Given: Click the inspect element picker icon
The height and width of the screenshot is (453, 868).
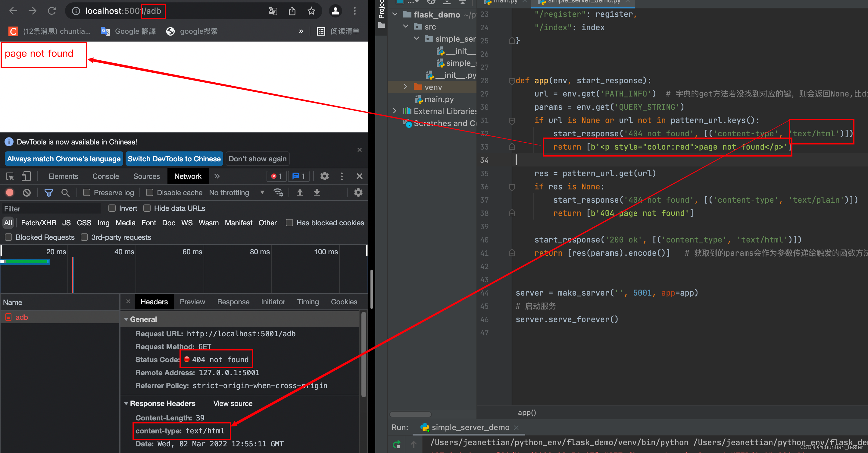Looking at the screenshot, I should coord(10,176).
